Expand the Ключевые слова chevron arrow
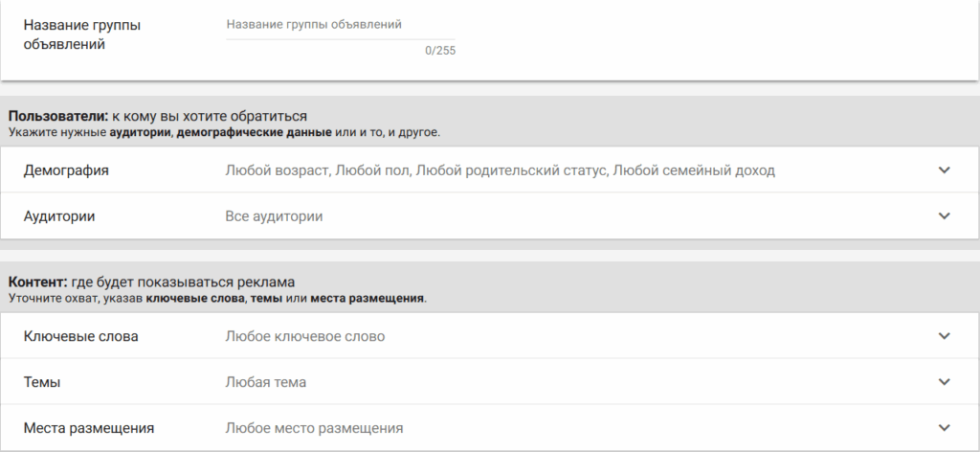Image resolution: width=980 pixels, height=452 pixels. pos(945,336)
